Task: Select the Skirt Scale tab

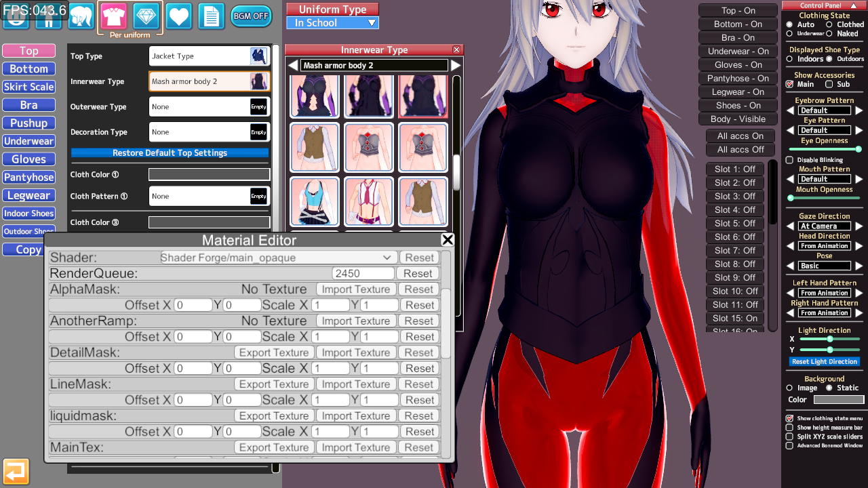Action: 28,87
